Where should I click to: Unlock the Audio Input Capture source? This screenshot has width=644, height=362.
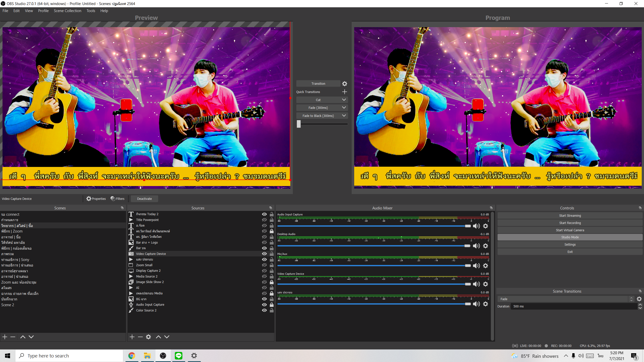(x=272, y=305)
